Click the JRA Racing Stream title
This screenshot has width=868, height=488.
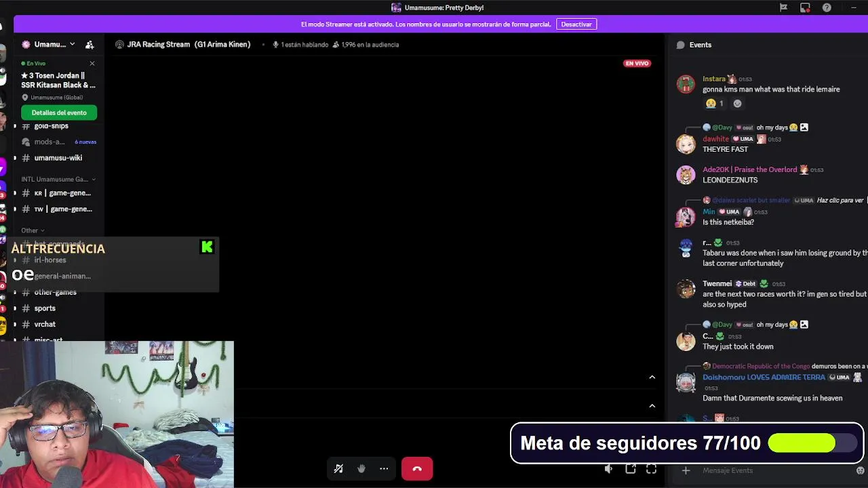189,45
